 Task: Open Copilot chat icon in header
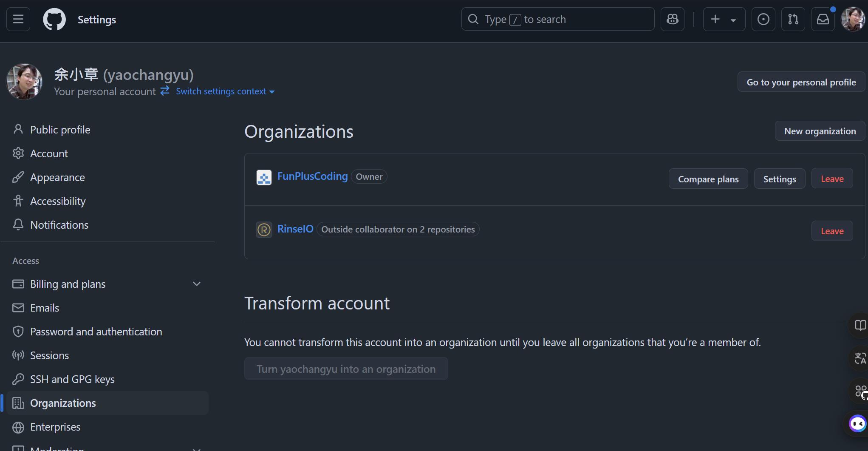tap(673, 19)
